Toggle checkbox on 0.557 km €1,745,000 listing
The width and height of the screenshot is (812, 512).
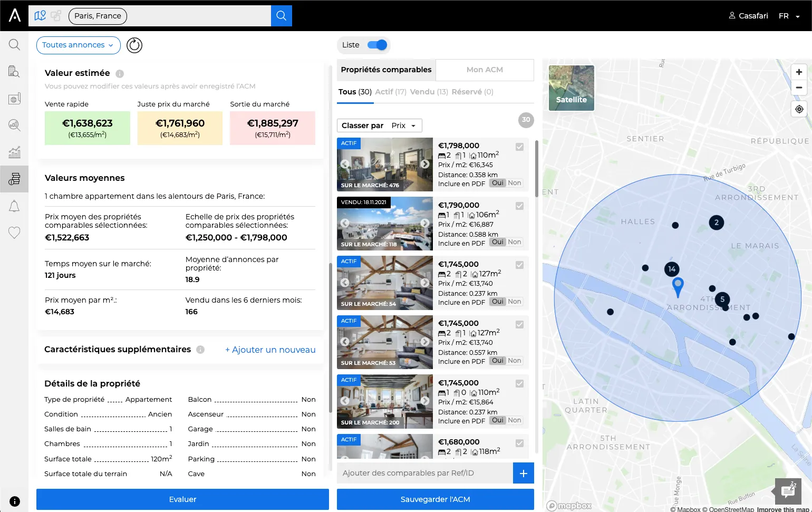(519, 325)
